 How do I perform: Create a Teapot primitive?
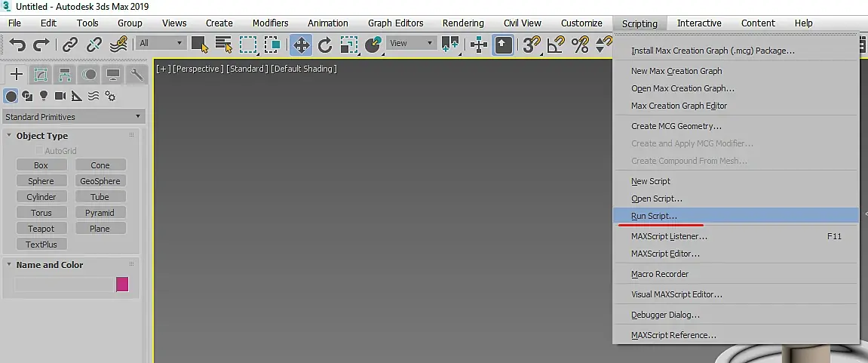[41, 229]
